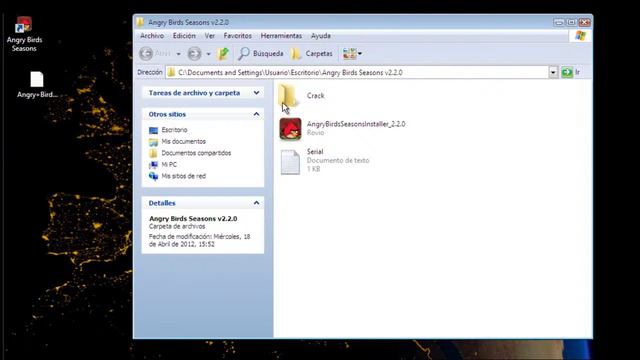Expand the address bar dropdown

pyautogui.click(x=553, y=73)
